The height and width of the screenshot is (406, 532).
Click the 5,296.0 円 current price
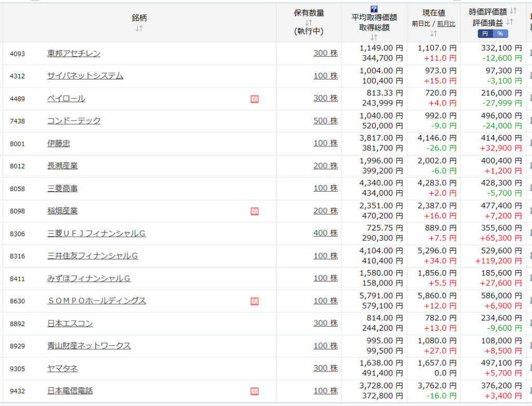pos(437,251)
